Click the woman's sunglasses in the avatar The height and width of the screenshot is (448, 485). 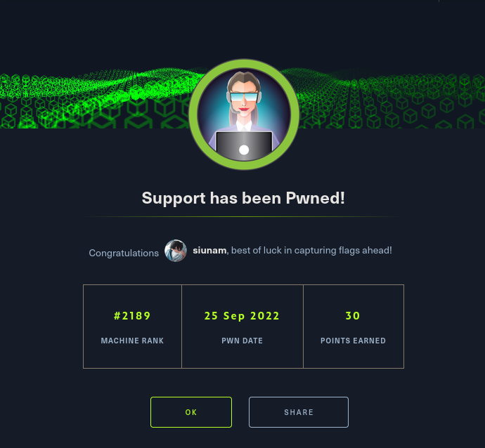[244, 98]
